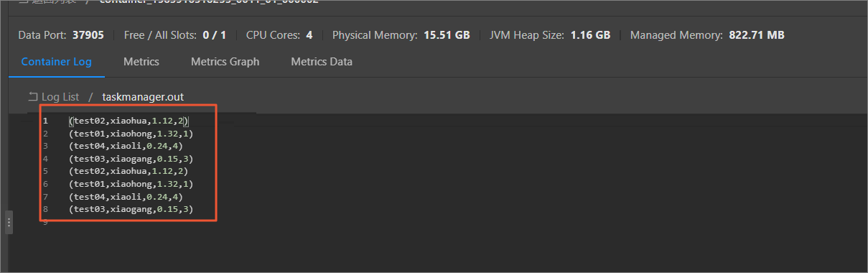Screen dimensions: 868x273
Task: Open the Metrics tab
Action: click(x=141, y=62)
